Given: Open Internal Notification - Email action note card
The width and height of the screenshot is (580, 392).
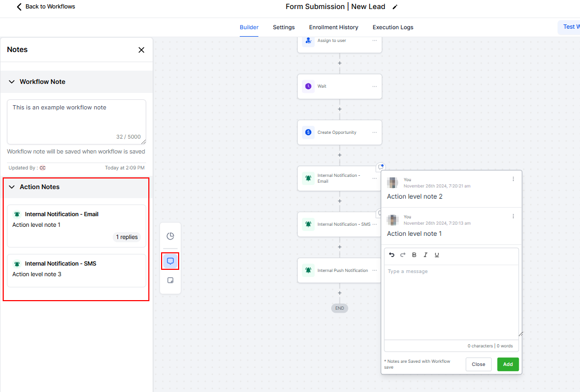Looking at the screenshot, I should pyautogui.click(x=77, y=226).
